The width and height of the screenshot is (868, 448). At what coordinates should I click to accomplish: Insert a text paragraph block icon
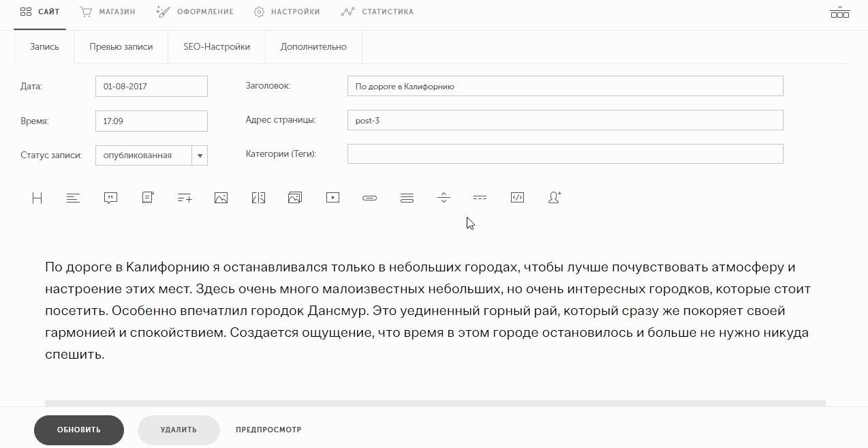74,198
